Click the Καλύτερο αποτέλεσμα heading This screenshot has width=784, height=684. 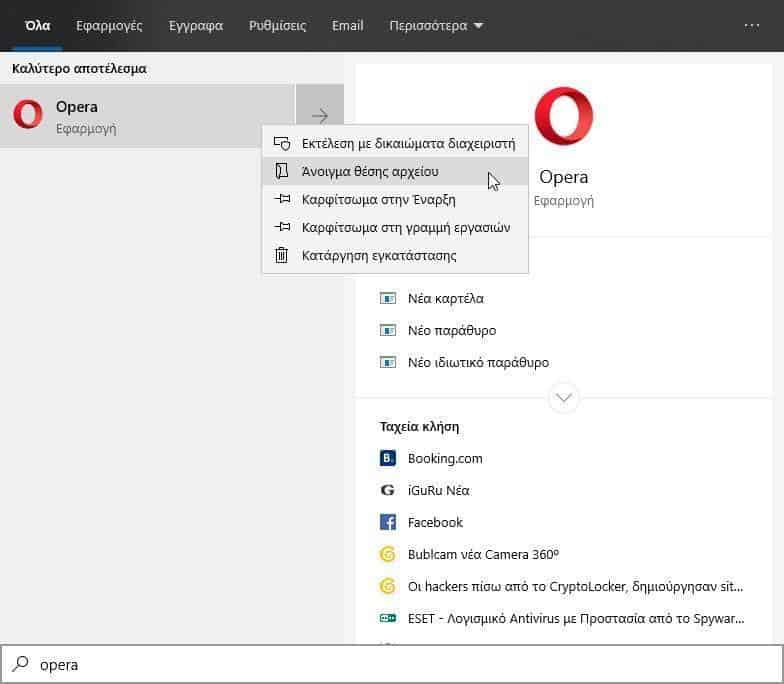coord(79,68)
